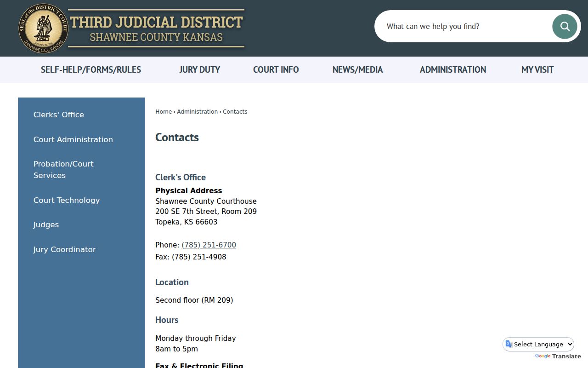
Task: Open the News/Media menu
Action: coord(357,69)
